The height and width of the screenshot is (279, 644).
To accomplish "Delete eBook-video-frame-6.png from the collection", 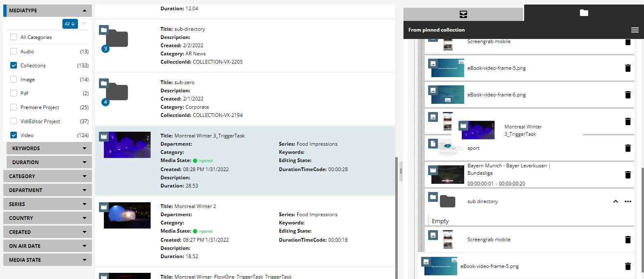I will [628, 95].
